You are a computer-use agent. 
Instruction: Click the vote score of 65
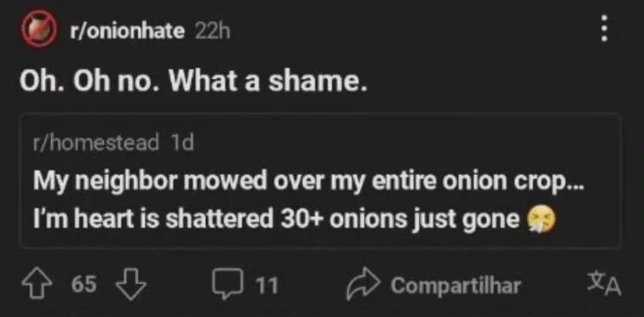[84, 285]
